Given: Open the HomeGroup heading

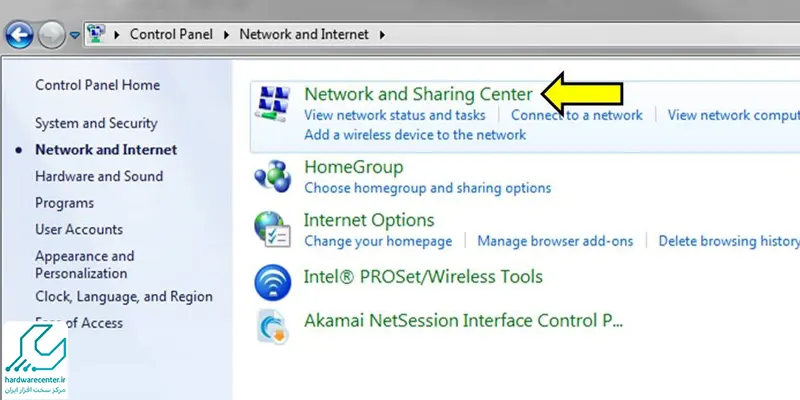Looking at the screenshot, I should (x=354, y=167).
